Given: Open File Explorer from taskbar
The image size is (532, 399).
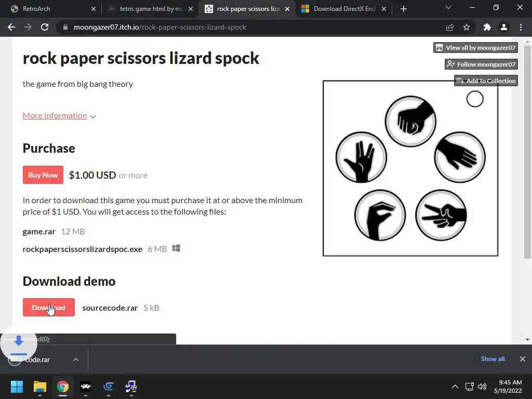Looking at the screenshot, I should point(39,386).
